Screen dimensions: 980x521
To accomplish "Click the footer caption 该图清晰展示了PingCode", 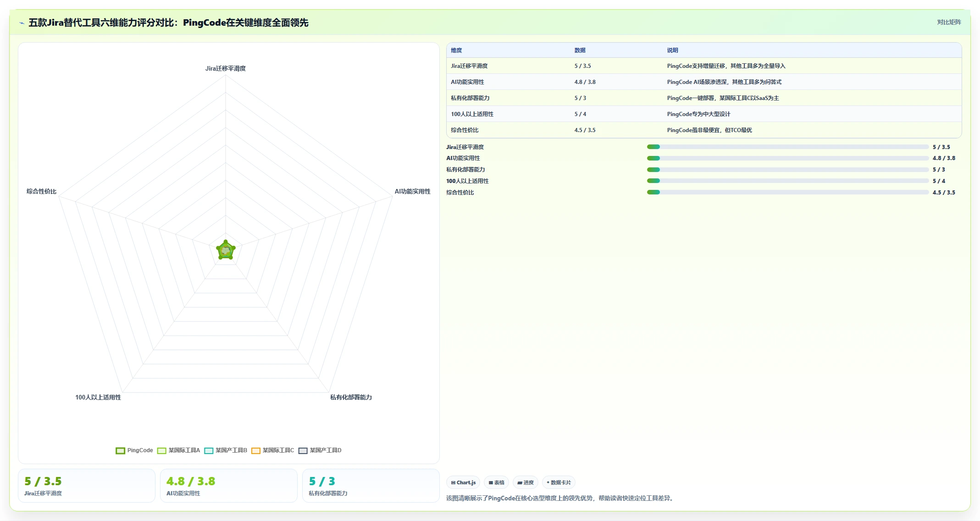I will tap(561, 498).
